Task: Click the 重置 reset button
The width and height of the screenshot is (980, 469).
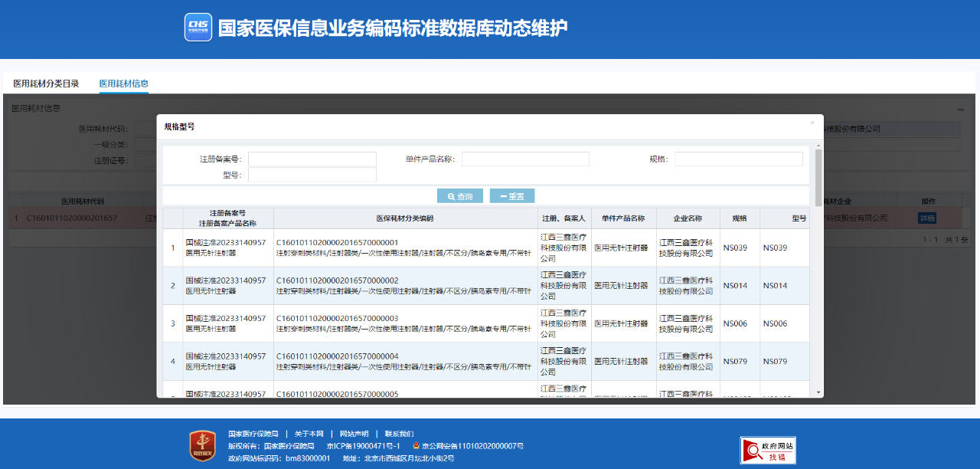Action: click(512, 196)
